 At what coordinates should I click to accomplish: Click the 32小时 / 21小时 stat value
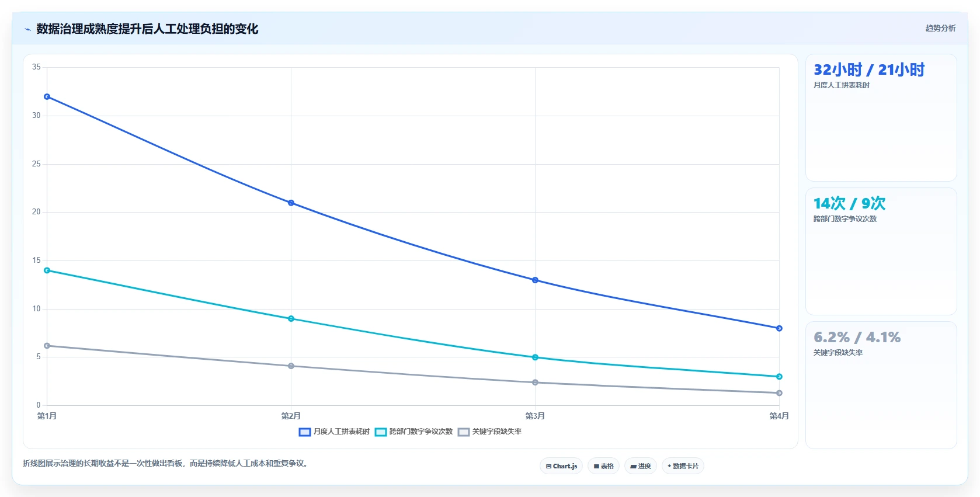[869, 70]
